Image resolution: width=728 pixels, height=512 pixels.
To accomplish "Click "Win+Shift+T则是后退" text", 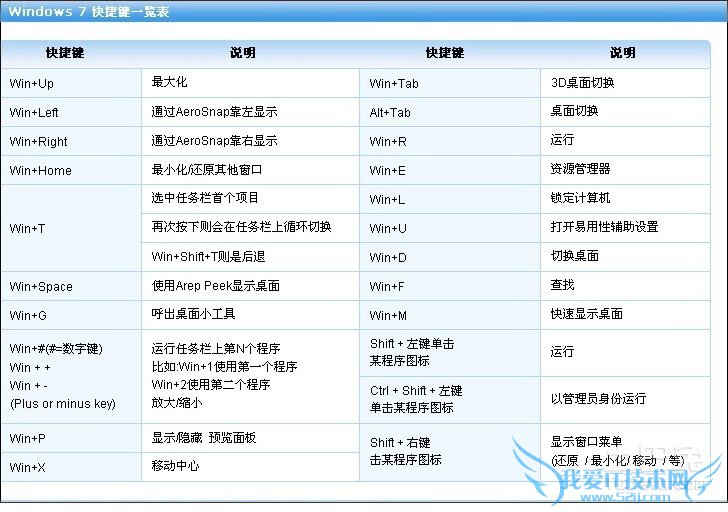I will click(208, 256).
